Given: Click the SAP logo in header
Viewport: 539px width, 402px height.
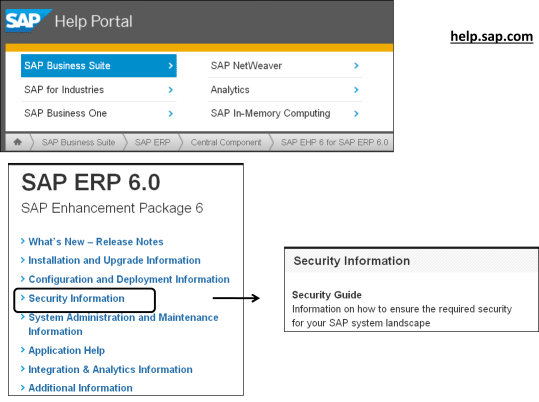Looking at the screenshot, I should pyautogui.click(x=28, y=21).
